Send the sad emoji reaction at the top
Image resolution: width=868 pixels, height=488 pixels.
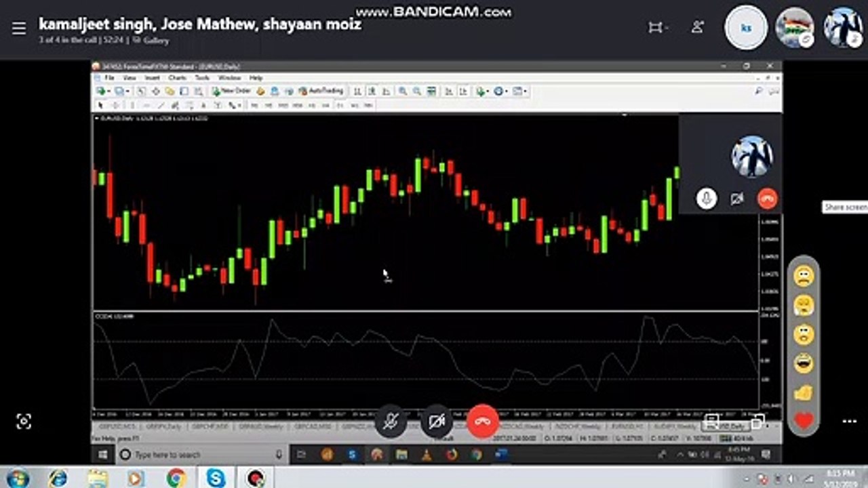[x=804, y=276]
